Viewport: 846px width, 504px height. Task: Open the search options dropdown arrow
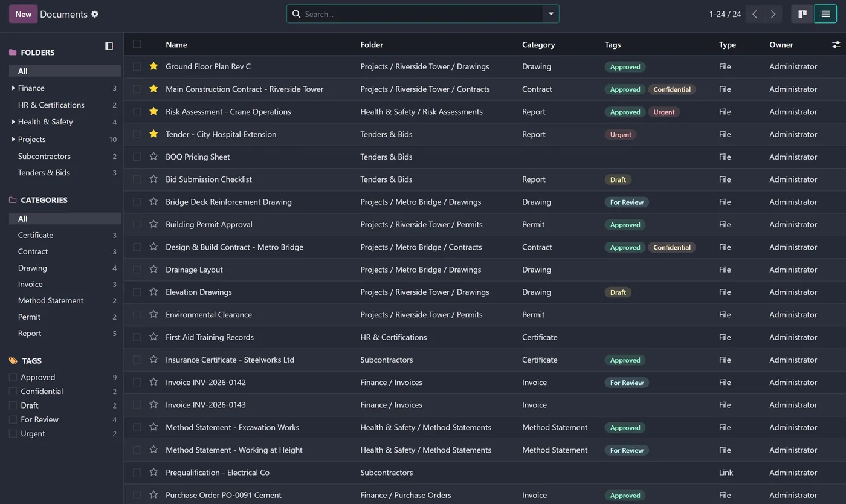point(551,14)
